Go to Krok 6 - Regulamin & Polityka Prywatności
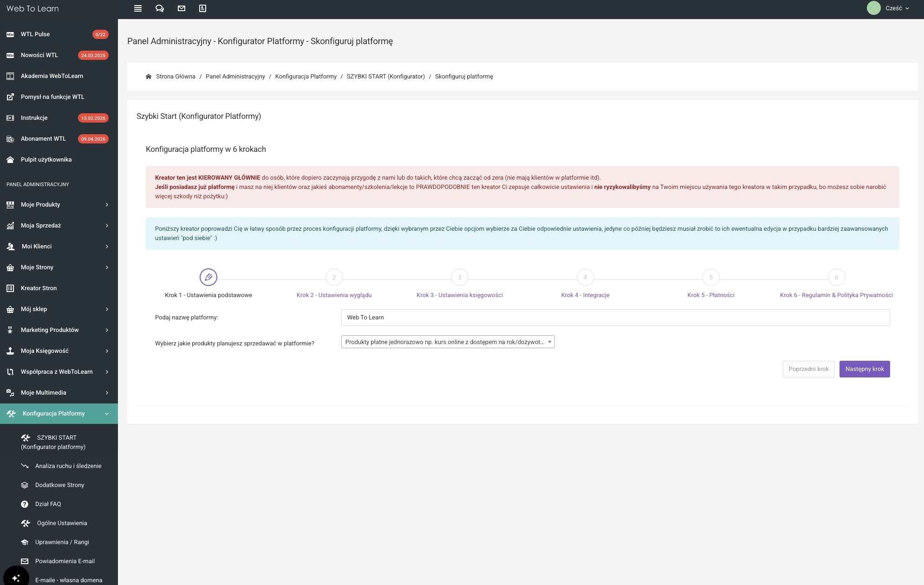Screen dimensions: 924x585 [x=836, y=295]
